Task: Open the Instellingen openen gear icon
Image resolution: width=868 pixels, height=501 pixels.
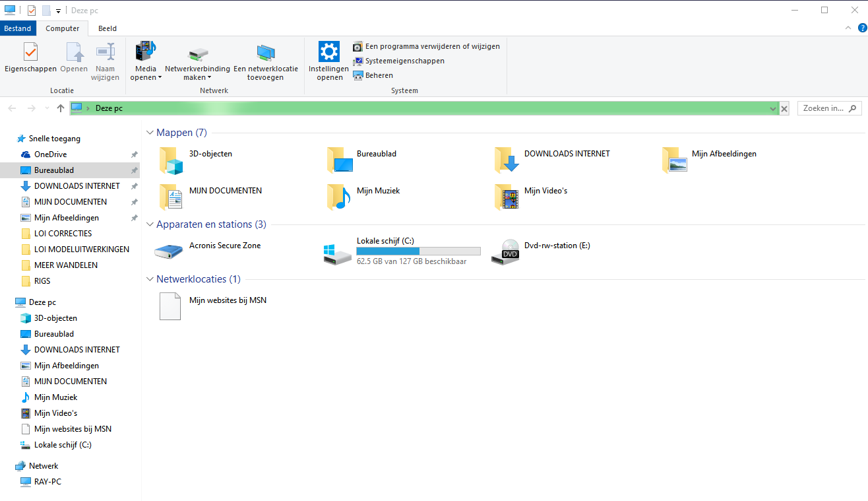Action: tap(328, 51)
